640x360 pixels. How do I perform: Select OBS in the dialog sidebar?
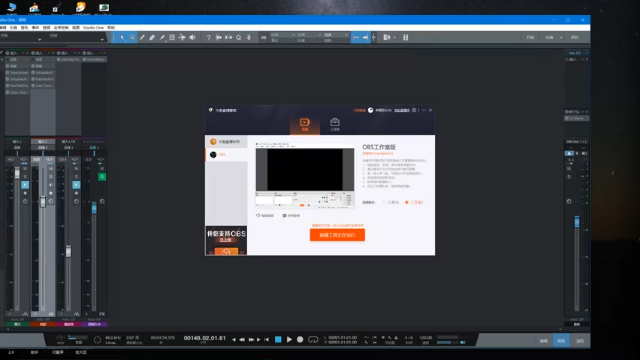click(226, 154)
